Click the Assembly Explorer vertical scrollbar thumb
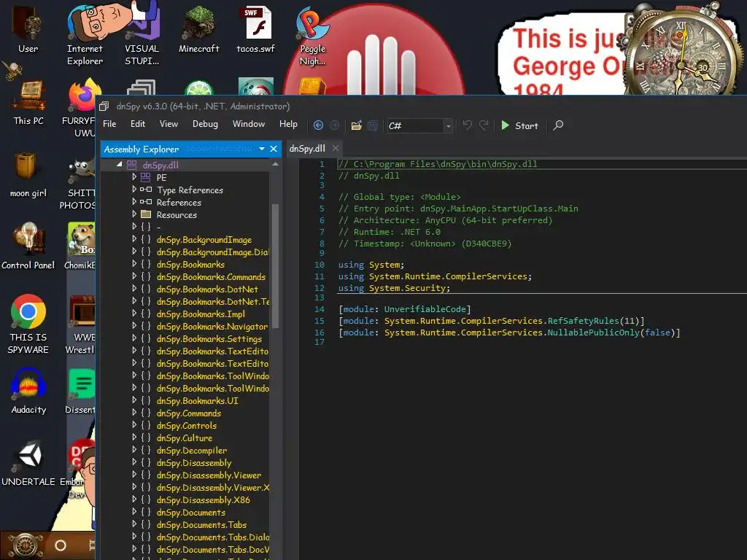The image size is (747, 560). click(x=275, y=265)
